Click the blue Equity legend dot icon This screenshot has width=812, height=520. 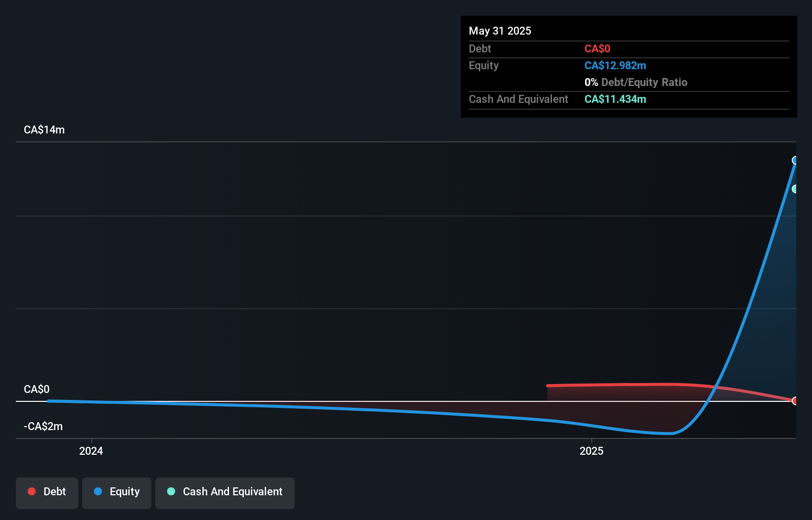click(98, 492)
